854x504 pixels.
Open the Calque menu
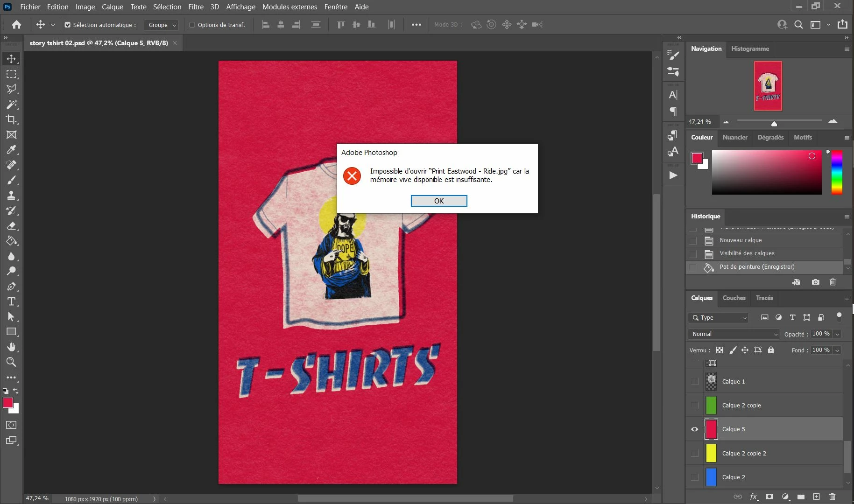pyautogui.click(x=113, y=7)
